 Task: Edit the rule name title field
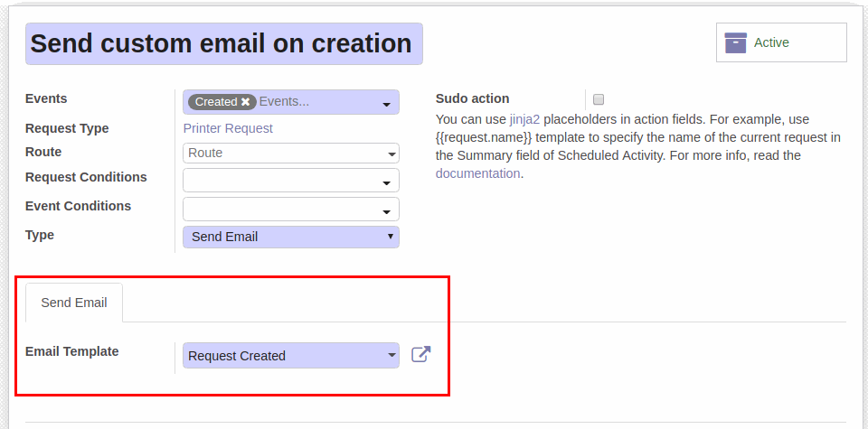click(224, 43)
